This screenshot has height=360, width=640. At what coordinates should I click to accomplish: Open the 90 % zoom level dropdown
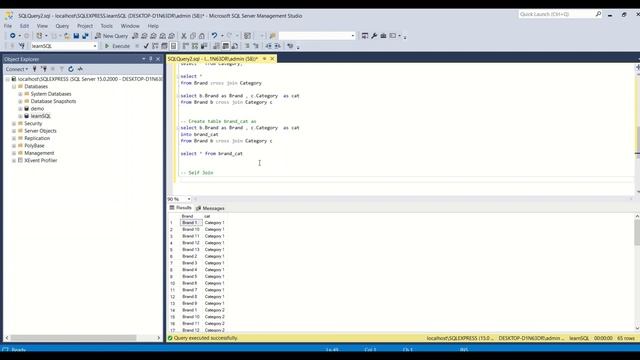pyautogui.click(x=189, y=199)
